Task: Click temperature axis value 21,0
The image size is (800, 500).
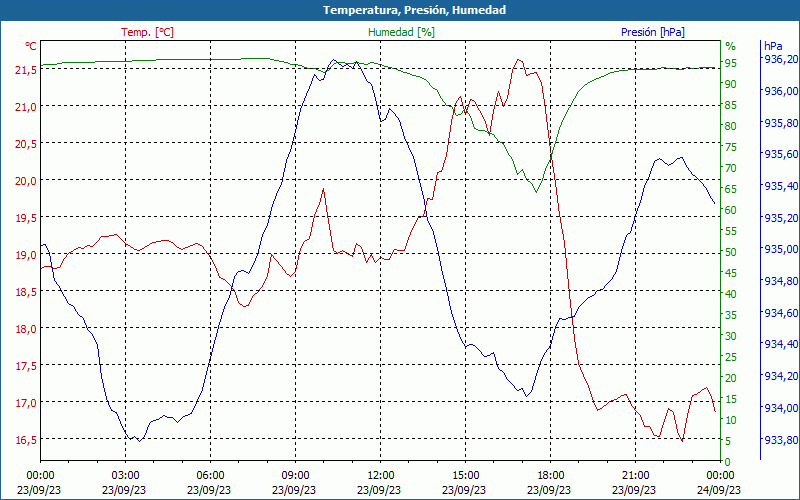Action: coord(26,107)
